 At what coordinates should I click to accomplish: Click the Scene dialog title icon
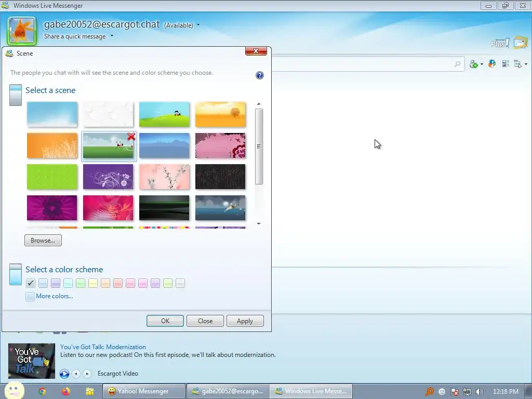(x=9, y=54)
